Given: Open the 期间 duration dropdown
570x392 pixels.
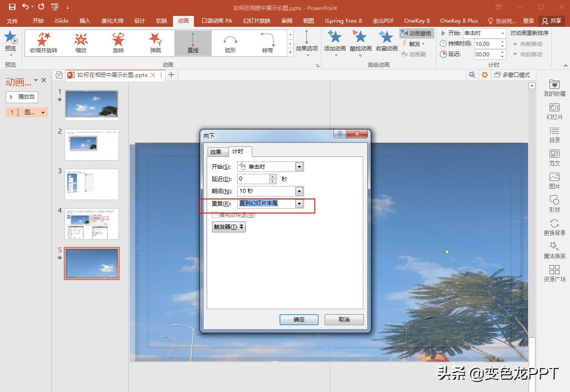Looking at the screenshot, I should (300, 191).
